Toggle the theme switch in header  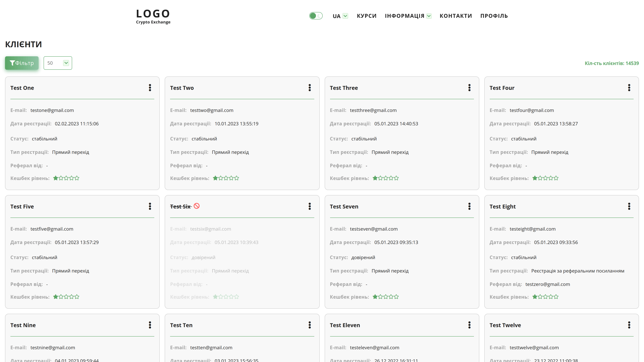point(316,16)
